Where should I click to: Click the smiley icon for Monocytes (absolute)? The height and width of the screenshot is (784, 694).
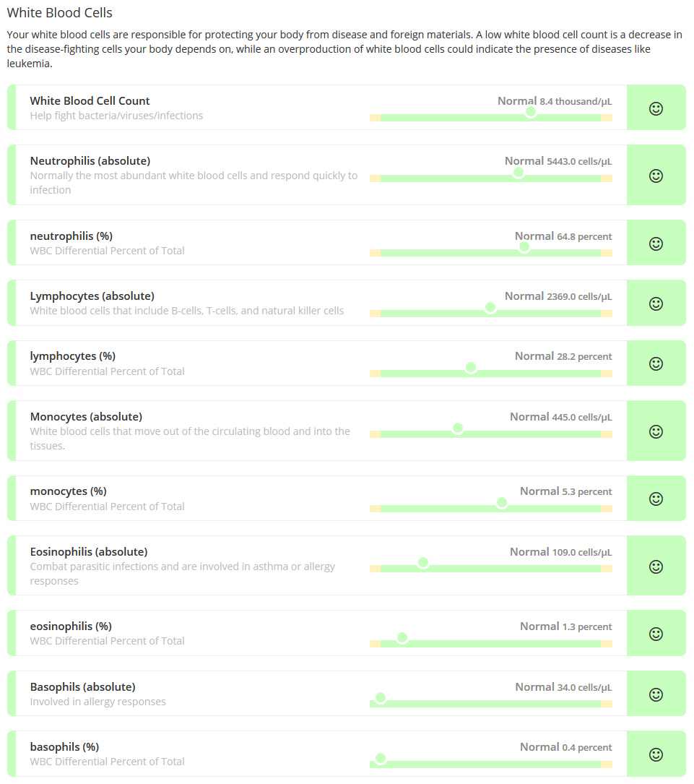point(656,431)
